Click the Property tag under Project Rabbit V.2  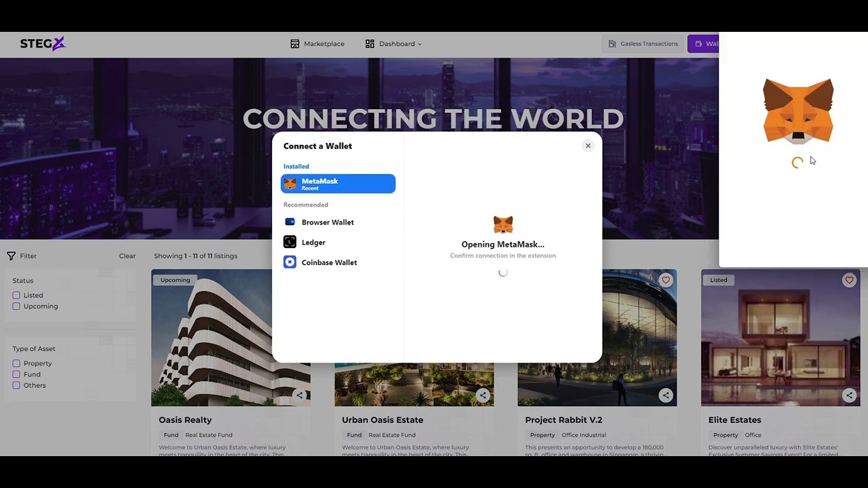[542, 435]
